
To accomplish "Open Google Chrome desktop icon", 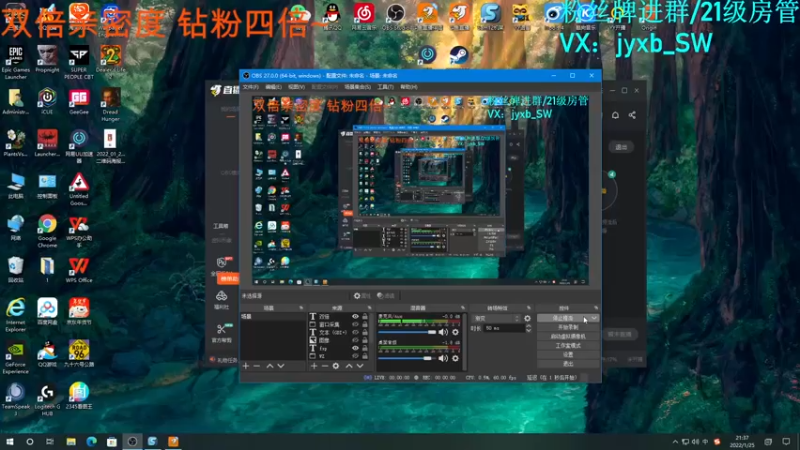I will [47, 231].
